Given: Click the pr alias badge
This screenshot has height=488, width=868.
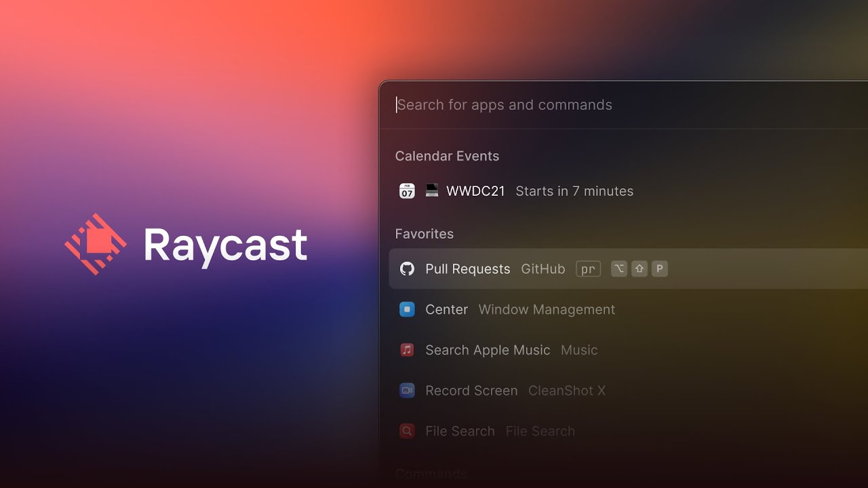Looking at the screenshot, I should 588,268.
